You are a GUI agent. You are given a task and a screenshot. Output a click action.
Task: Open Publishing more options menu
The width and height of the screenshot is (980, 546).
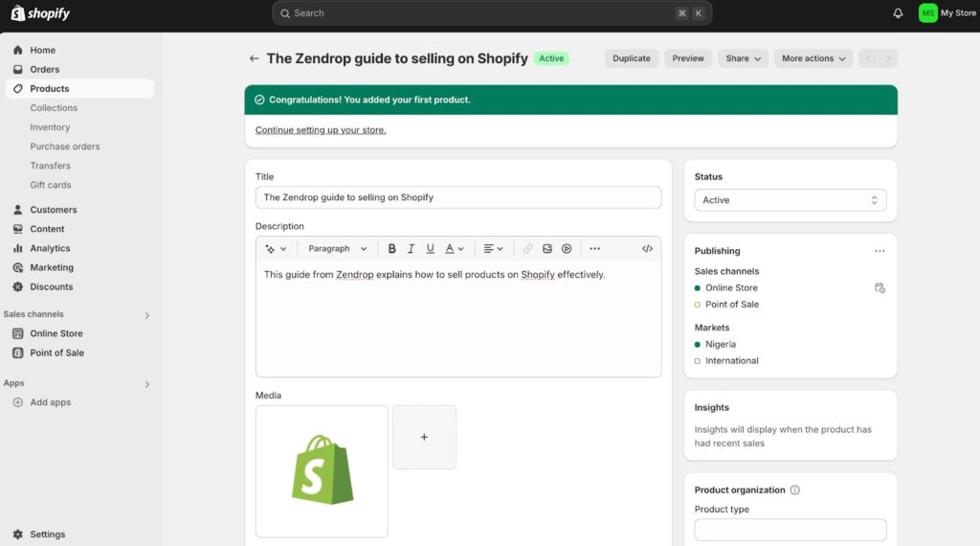[880, 251]
